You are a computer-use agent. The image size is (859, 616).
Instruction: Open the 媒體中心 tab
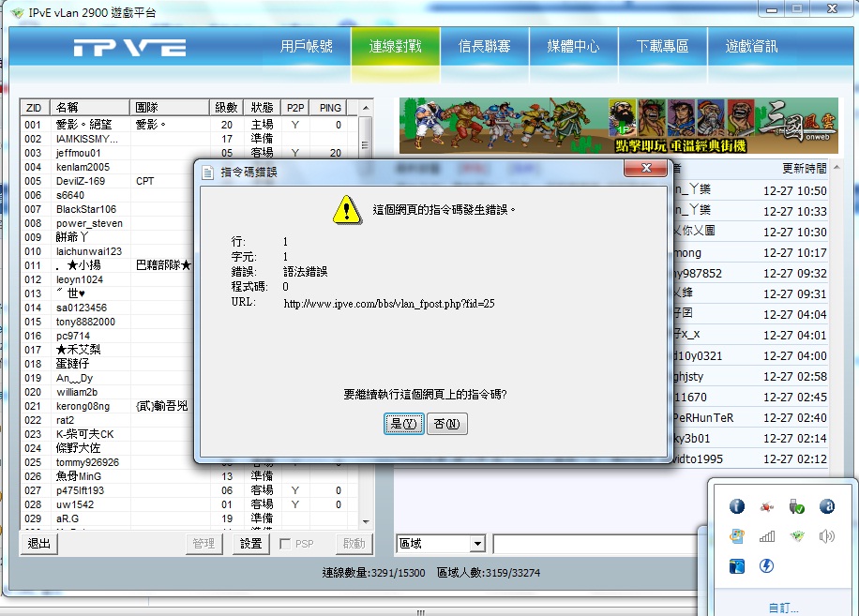(573, 46)
